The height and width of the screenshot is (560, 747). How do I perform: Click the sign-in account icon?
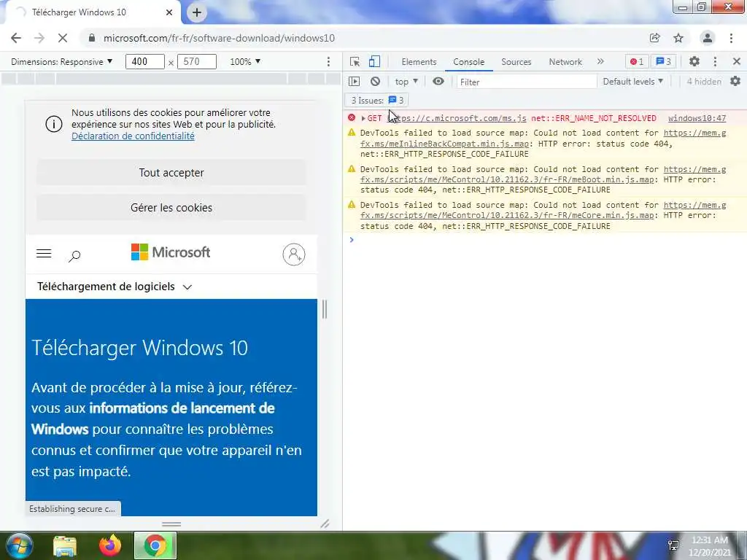tap(294, 254)
